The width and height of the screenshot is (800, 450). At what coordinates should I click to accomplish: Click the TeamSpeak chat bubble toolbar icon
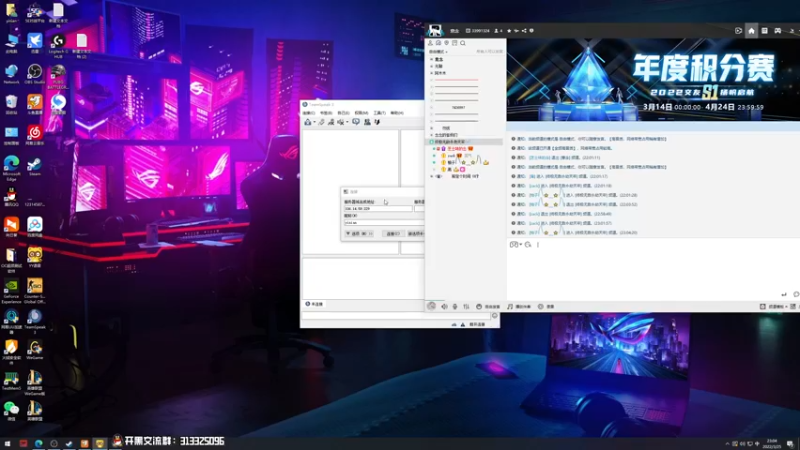[x=356, y=122]
